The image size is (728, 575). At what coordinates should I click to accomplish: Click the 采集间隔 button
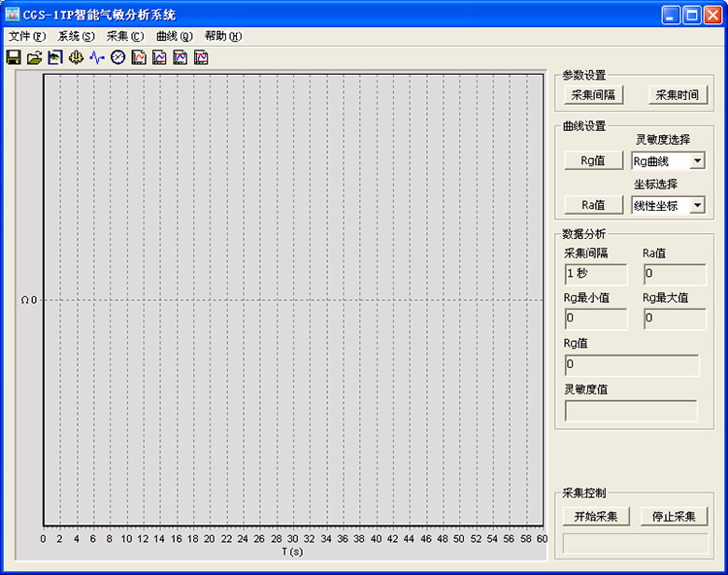(x=593, y=95)
